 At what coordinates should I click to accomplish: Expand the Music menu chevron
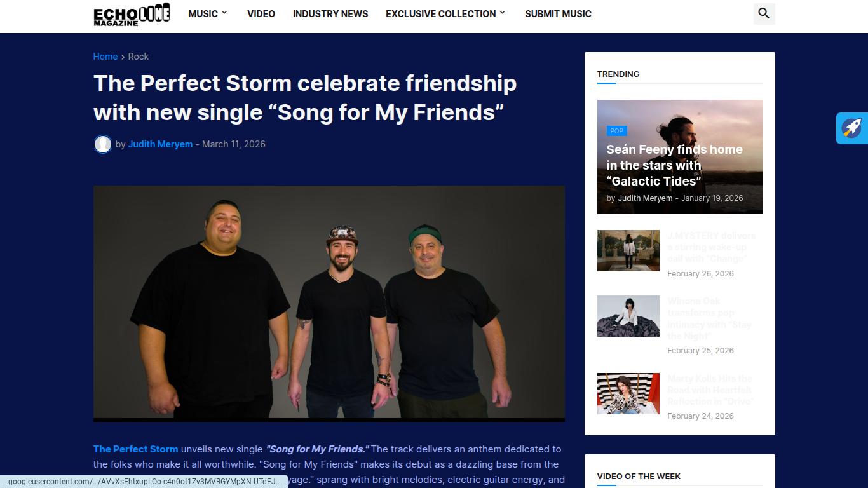(224, 13)
